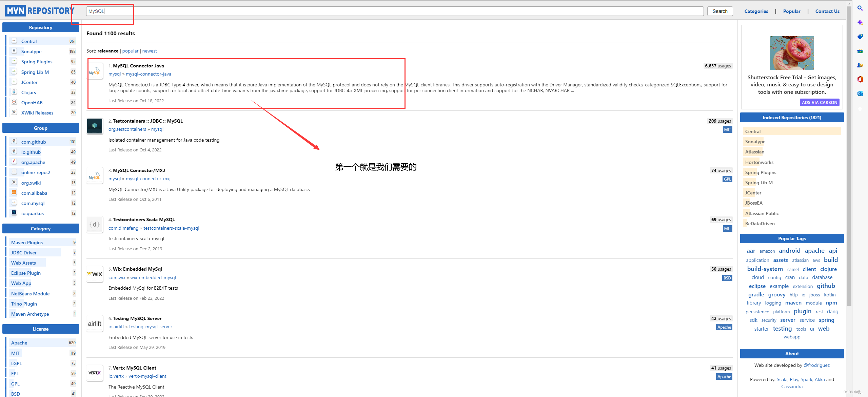Click the testing popular tag
The height and width of the screenshot is (397, 868).
click(782, 329)
